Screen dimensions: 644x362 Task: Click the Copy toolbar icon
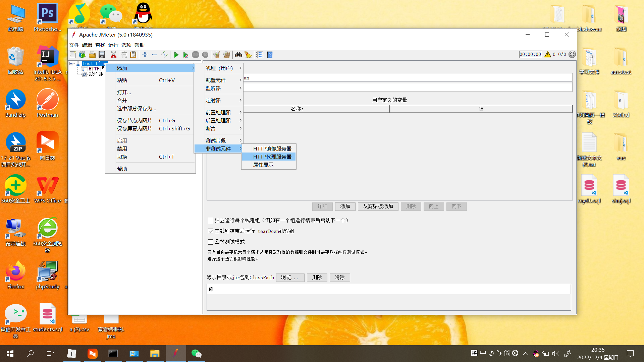click(x=123, y=55)
